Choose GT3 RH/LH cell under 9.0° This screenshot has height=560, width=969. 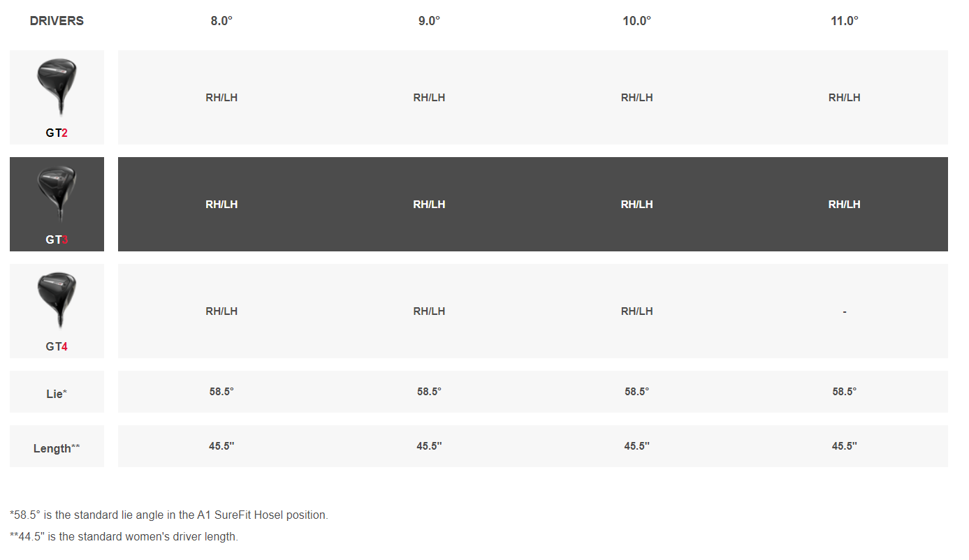coord(429,205)
